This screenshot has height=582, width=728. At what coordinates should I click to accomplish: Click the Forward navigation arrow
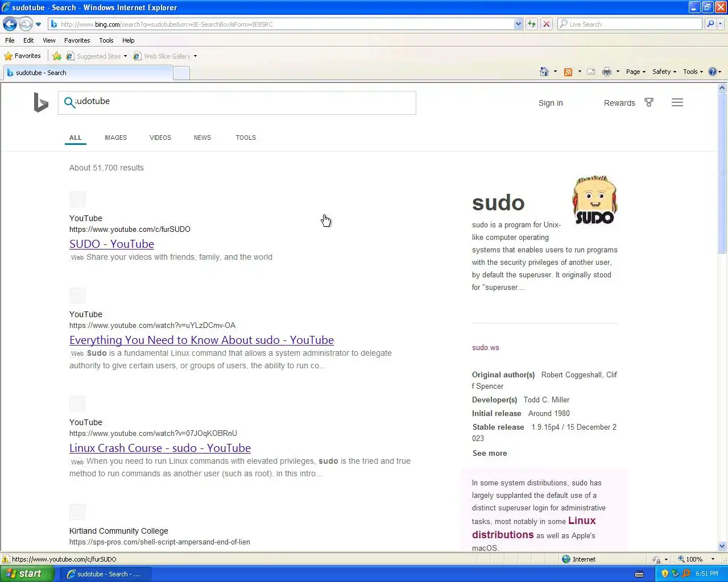pos(26,24)
